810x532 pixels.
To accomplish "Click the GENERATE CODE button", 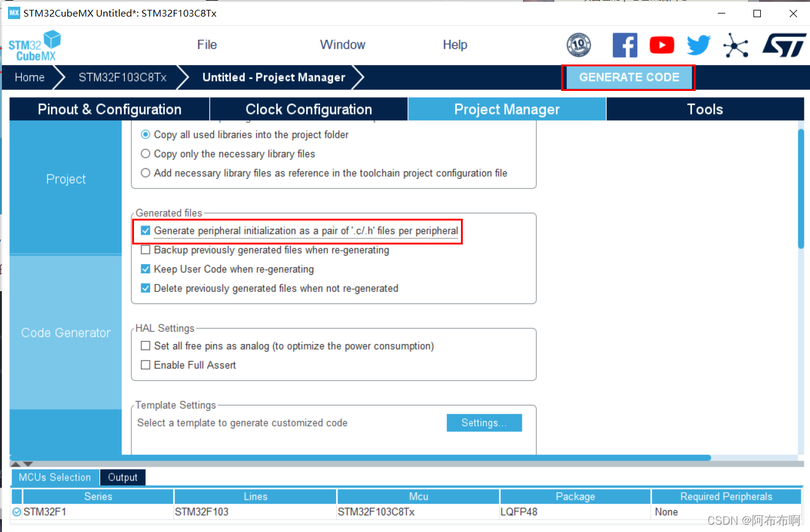I will [x=629, y=77].
